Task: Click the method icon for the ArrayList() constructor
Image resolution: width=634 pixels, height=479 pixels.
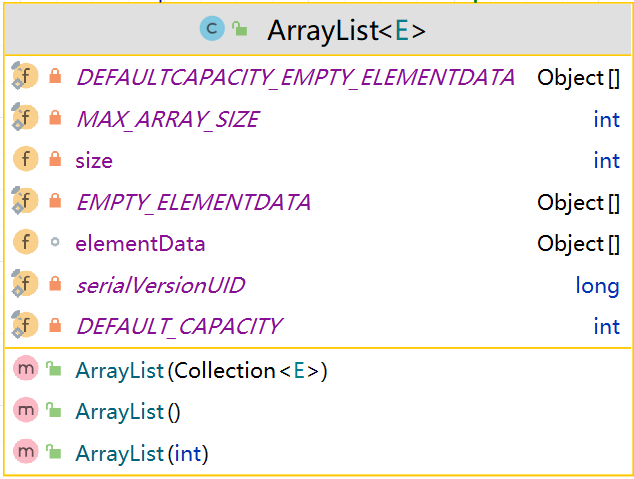Action: [26, 411]
